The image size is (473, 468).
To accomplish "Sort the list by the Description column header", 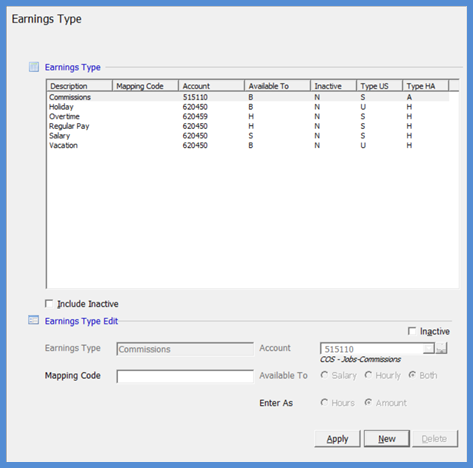I will (x=79, y=86).
